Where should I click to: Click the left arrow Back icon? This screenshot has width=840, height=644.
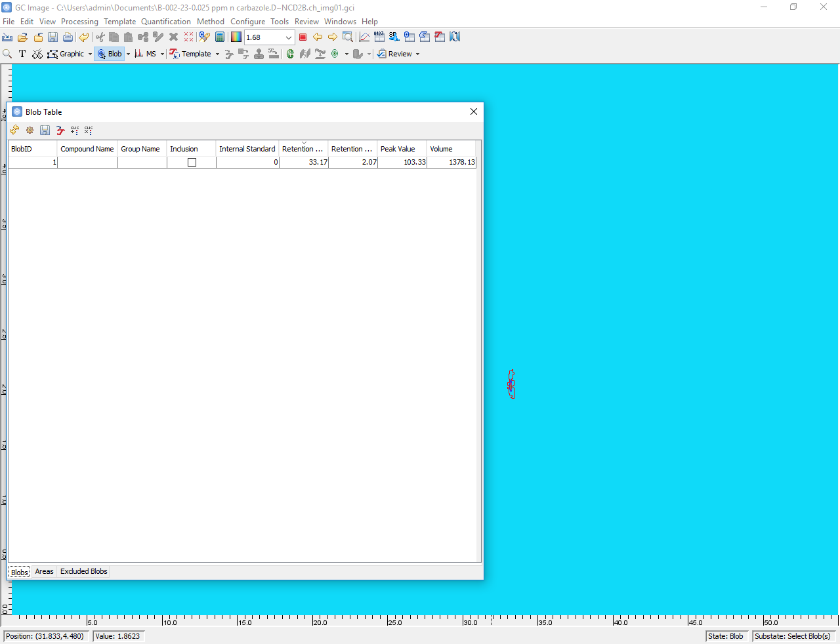pos(318,37)
